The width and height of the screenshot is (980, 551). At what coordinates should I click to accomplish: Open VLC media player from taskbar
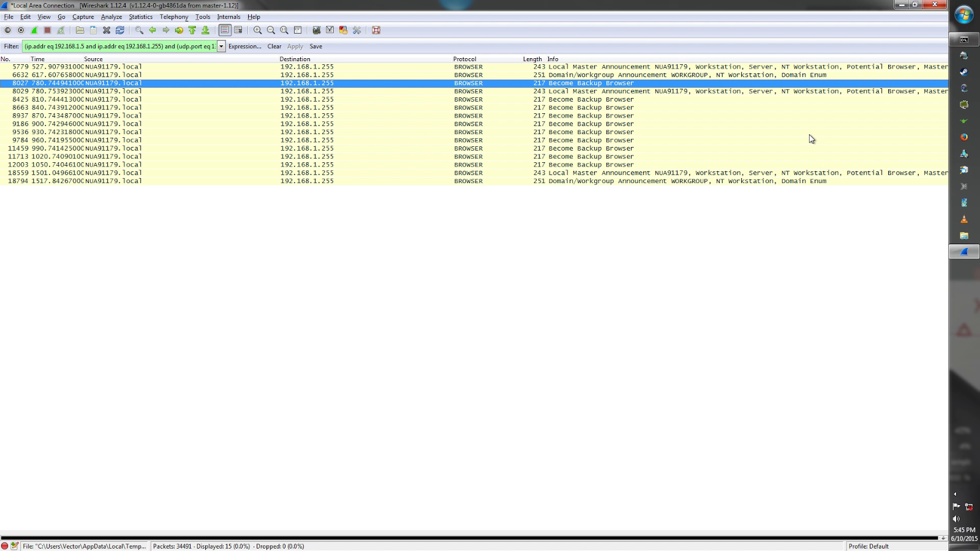pyautogui.click(x=964, y=219)
